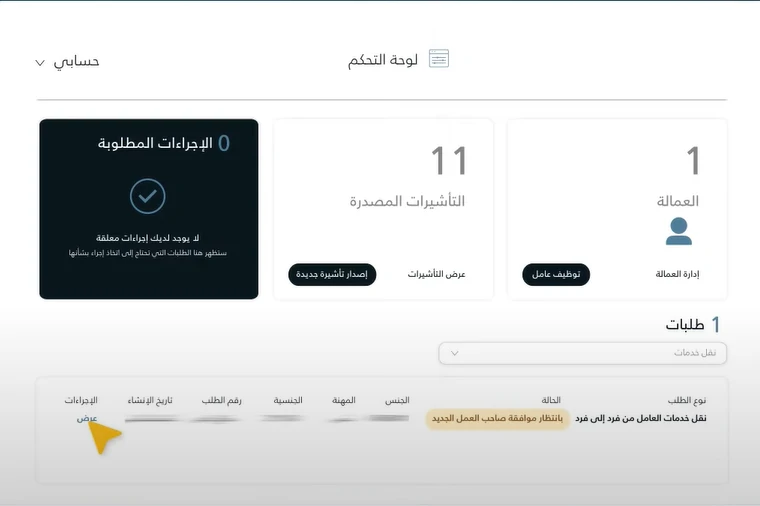Select the نقل خدمات العامل من فرد إلى فرد request

641,418
